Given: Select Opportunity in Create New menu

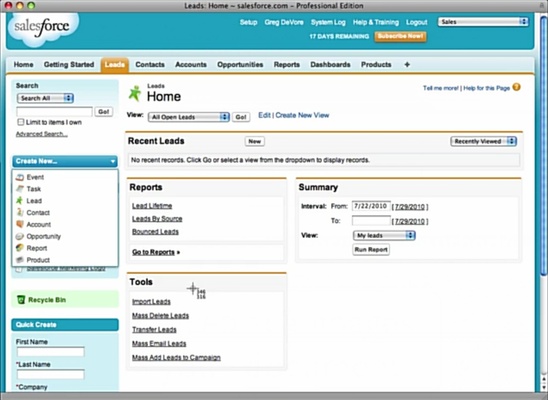Looking at the screenshot, I should [x=44, y=237].
